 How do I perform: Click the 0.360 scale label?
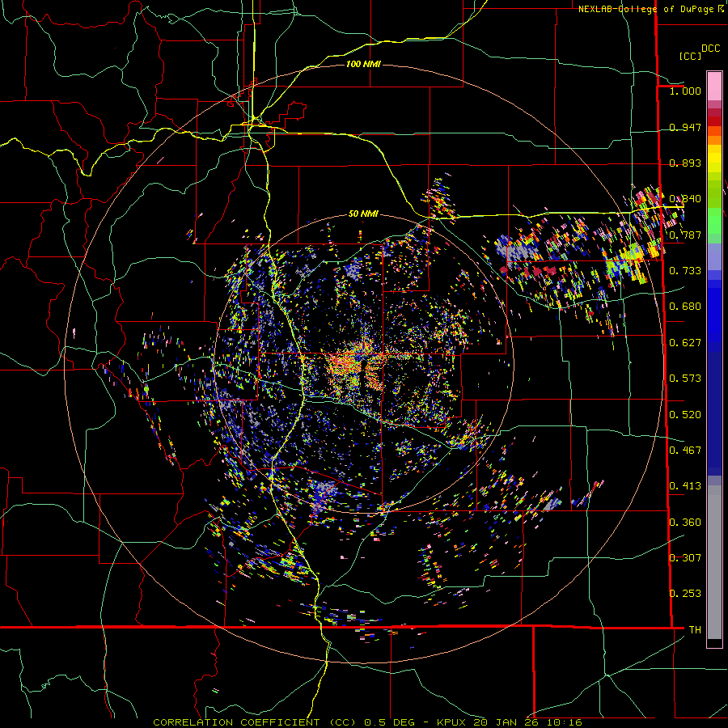pyautogui.click(x=685, y=523)
